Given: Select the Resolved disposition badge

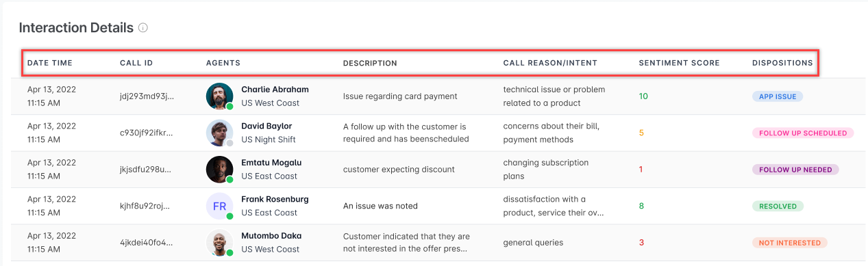Looking at the screenshot, I should pyautogui.click(x=778, y=206).
